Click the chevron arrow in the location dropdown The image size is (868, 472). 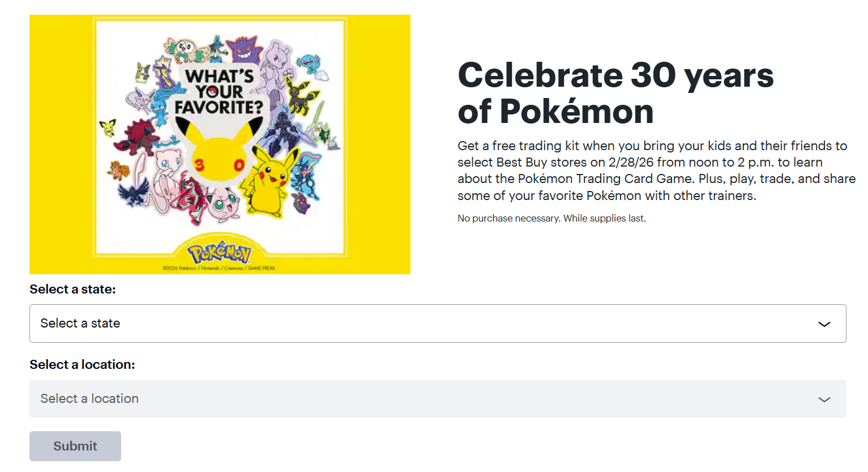point(824,399)
